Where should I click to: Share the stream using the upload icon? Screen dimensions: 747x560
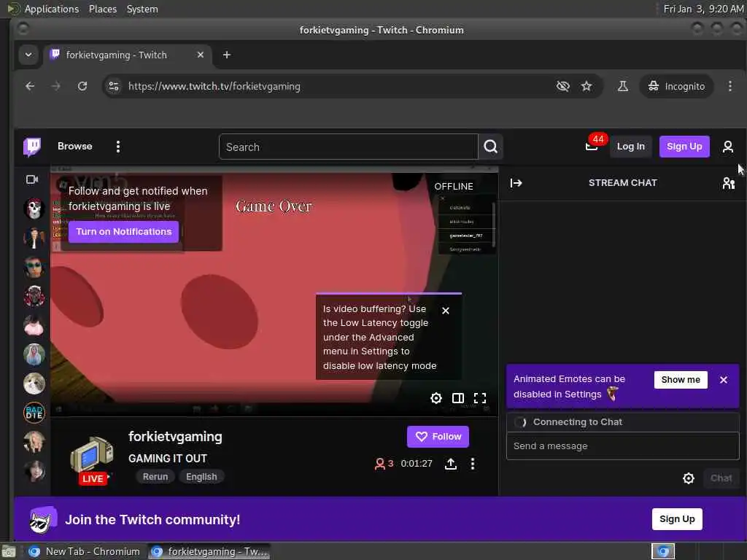click(451, 464)
